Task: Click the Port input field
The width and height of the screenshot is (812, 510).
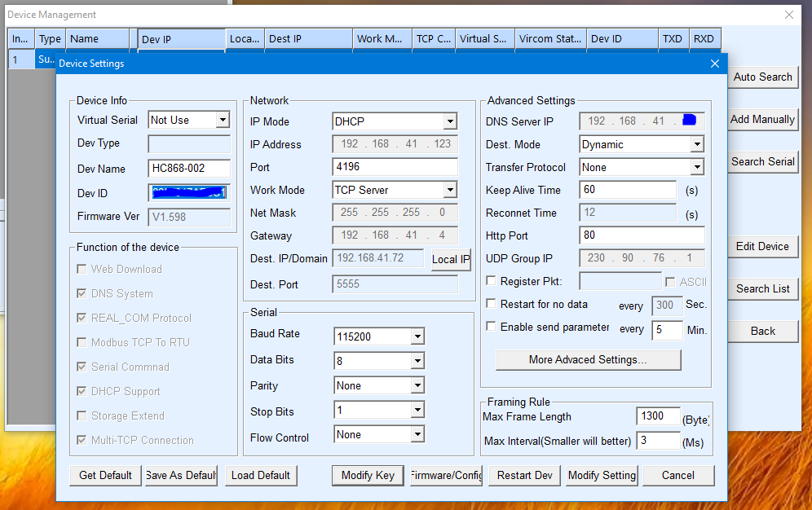Action: coord(395,168)
